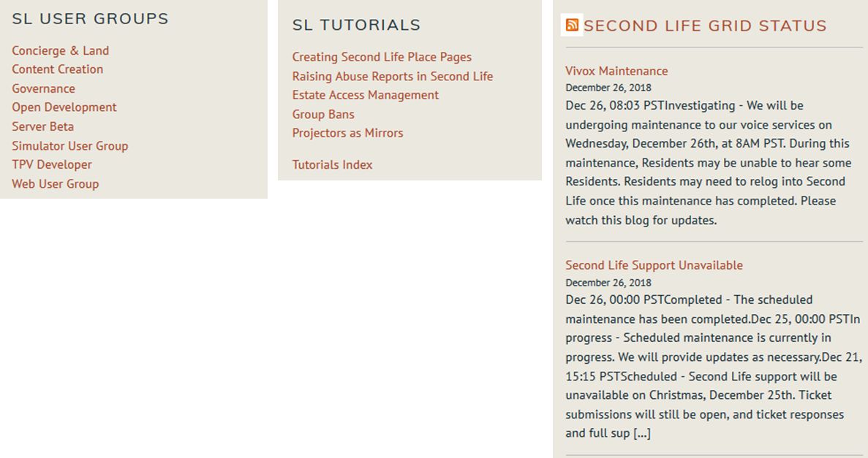Read the Projectors as Mirrors tutorial

[x=347, y=133]
